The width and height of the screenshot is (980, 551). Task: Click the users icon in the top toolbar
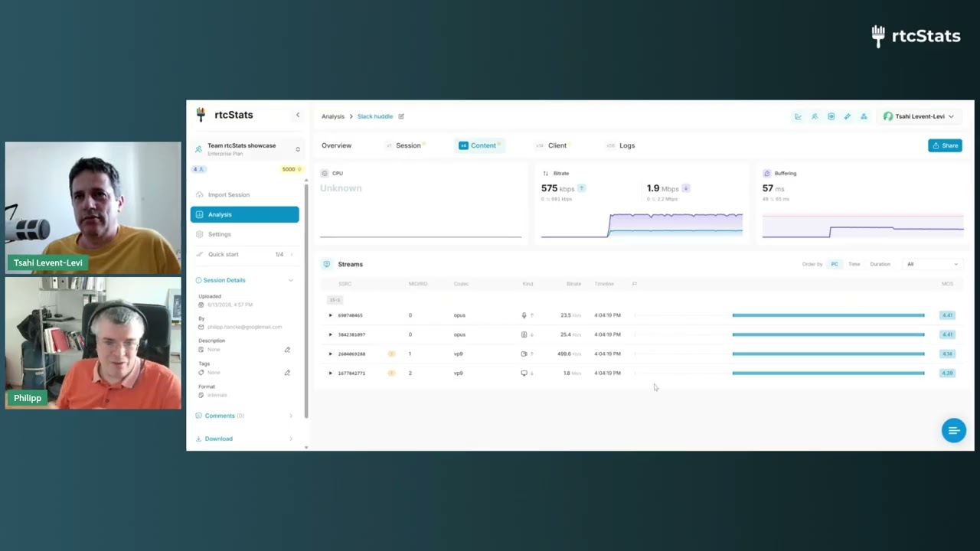(x=815, y=116)
